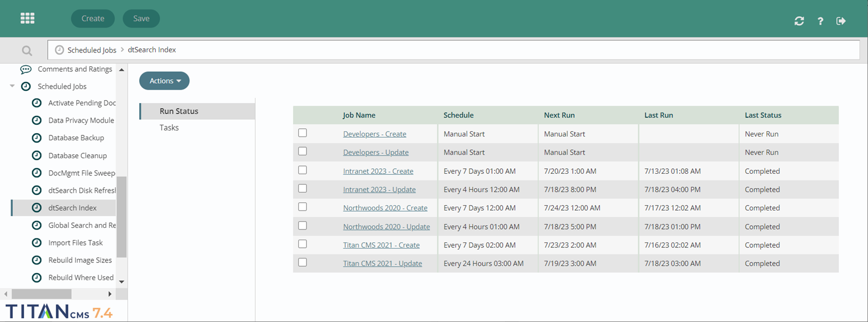868x322 pixels.
Task: Open the Titan CMS 2021 - Create link
Action: (382, 245)
